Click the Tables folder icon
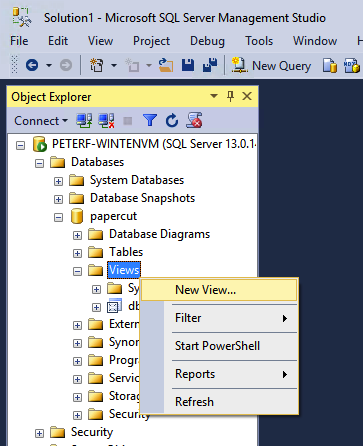 [96, 252]
